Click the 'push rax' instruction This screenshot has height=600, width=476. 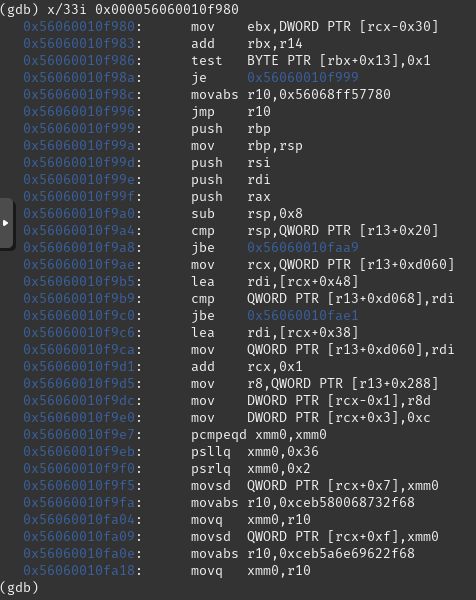click(x=231, y=197)
